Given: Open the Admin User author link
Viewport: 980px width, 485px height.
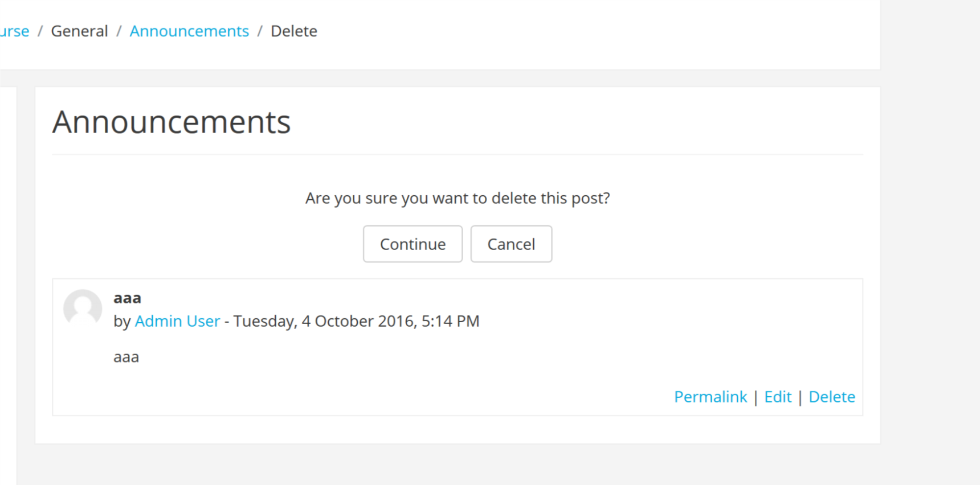Looking at the screenshot, I should tap(177, 321).
